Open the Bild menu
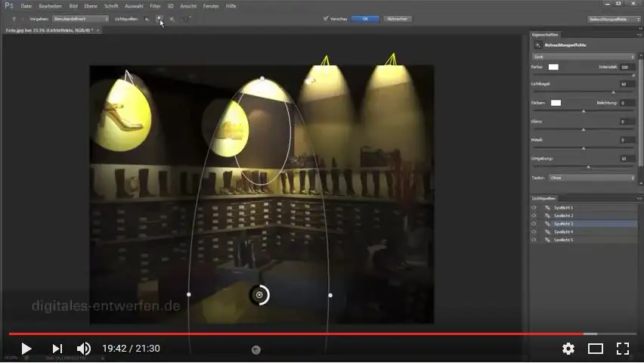Image resolution: width=644 pixels, height=363 pixels. pyautogui.click(x=73, y=6)
